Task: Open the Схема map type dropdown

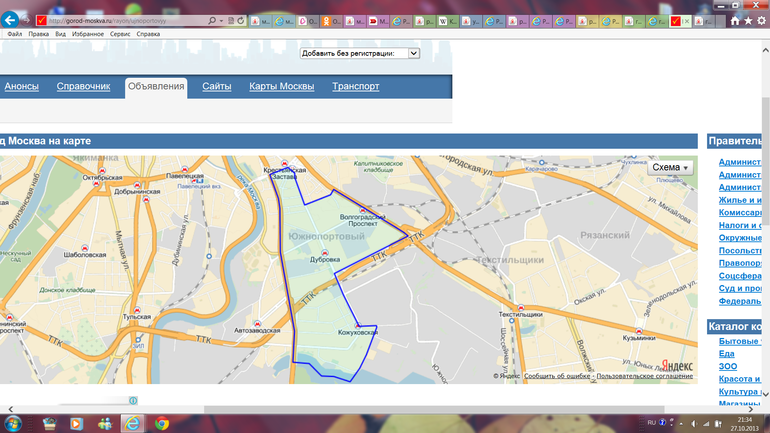Action: (x=670, y=168)
